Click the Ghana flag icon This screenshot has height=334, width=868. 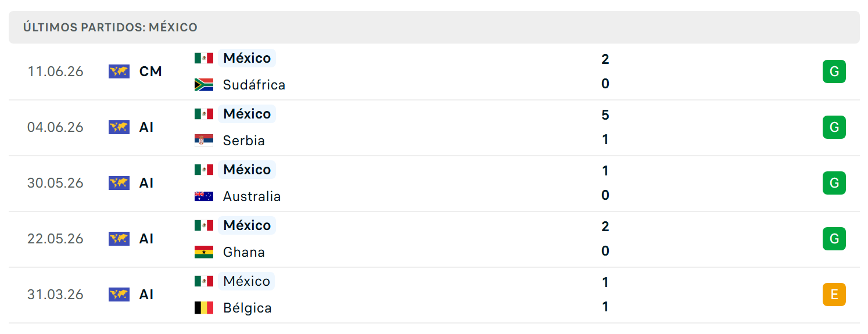pyautogui.click(x=204, y=252)
